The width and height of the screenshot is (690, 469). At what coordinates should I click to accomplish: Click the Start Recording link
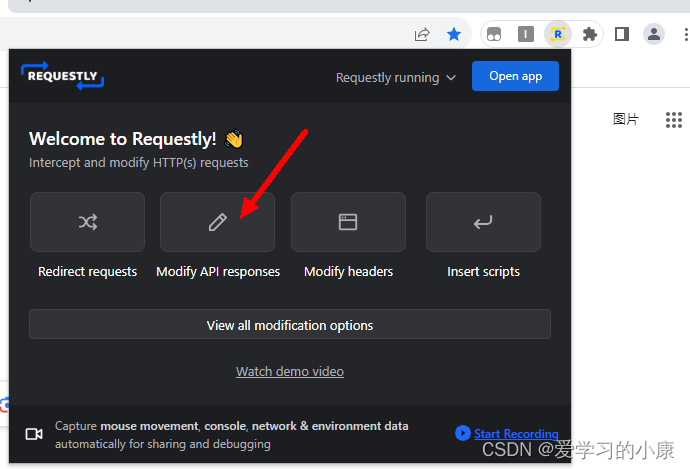[516, 434]
